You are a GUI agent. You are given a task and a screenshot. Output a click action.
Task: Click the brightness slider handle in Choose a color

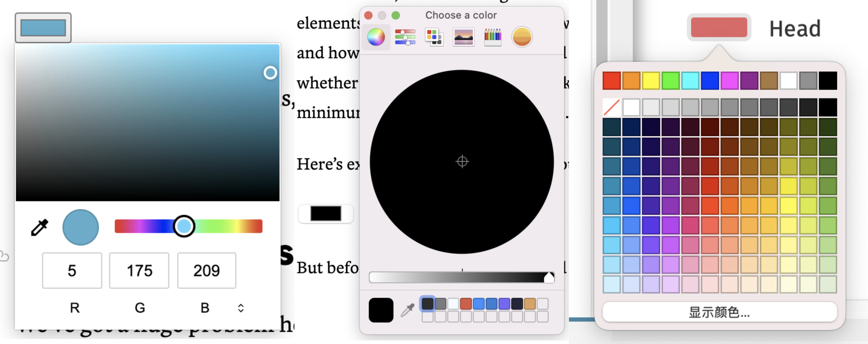[549, 277]
